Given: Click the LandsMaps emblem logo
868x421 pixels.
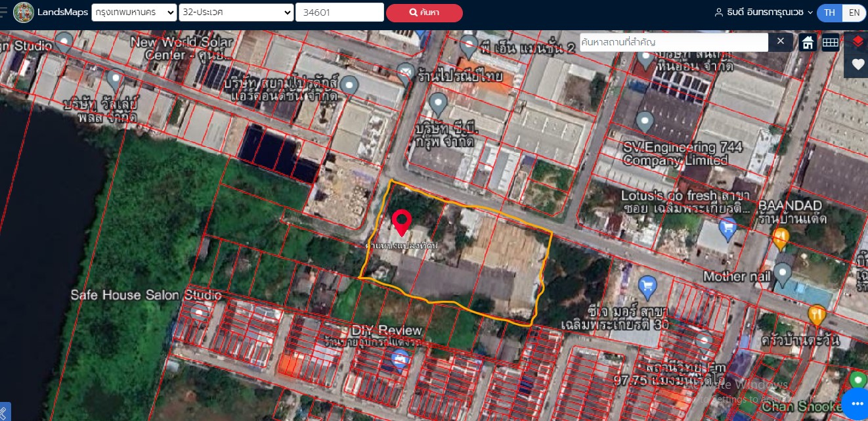Looking at the screenshot, I should pos(24,12).
